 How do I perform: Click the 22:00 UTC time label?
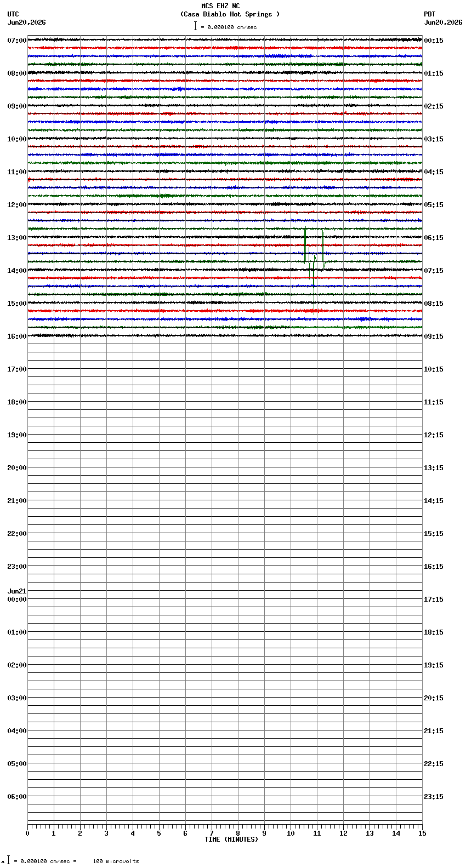point(17,534)
